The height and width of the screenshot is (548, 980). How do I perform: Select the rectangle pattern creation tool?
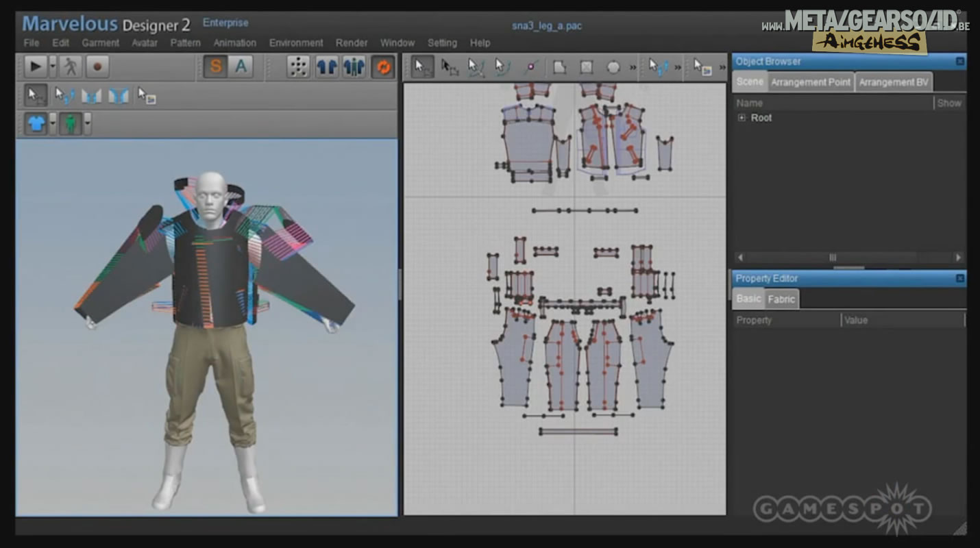[587, 67]
